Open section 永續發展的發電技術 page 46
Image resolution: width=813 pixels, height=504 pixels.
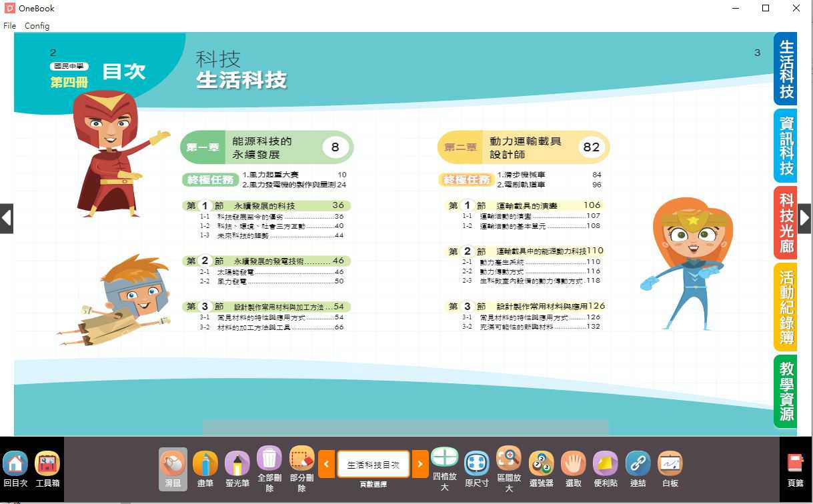[267, 261]
